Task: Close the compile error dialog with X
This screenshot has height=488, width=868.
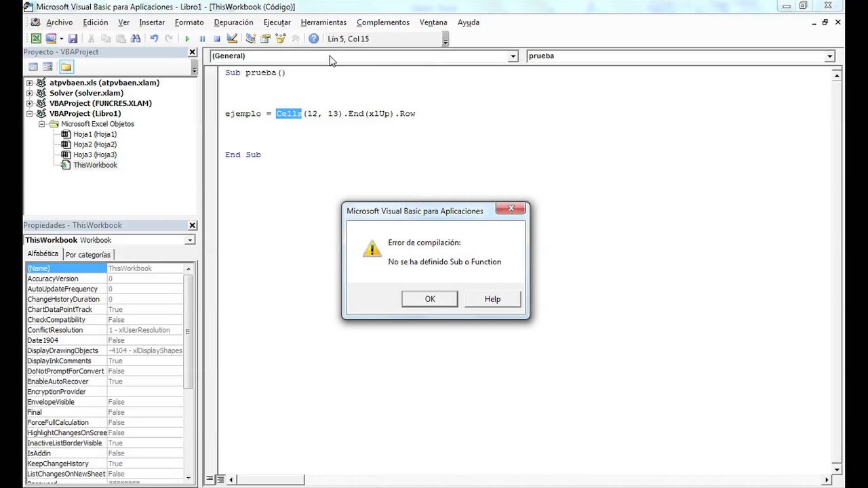Action: point(511,209)
